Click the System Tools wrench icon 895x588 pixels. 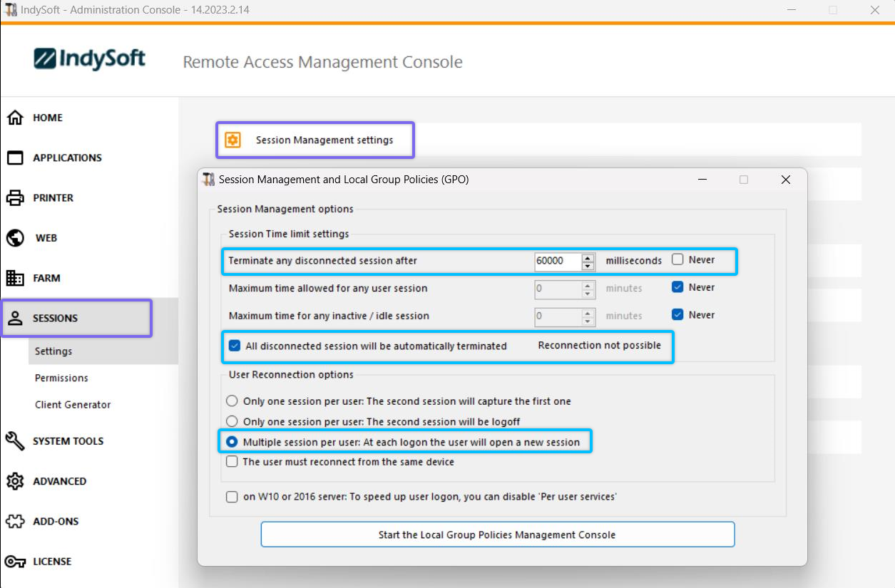point(15,441)
